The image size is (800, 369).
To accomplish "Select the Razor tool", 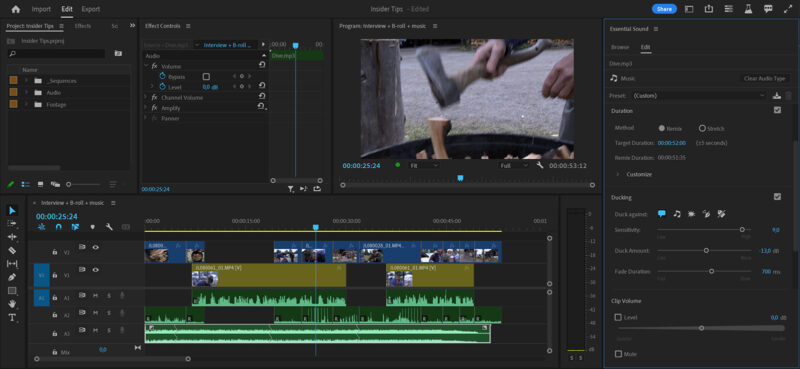I will [12, 250].
